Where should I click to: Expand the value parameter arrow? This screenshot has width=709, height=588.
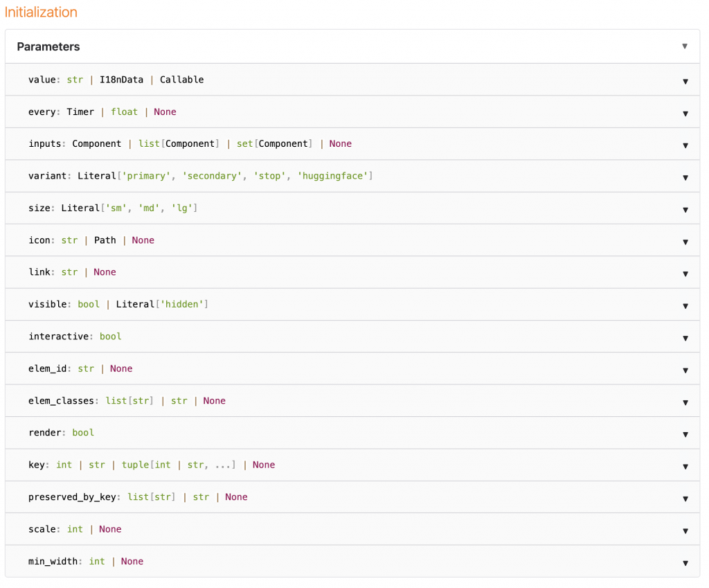coord(685,81)
